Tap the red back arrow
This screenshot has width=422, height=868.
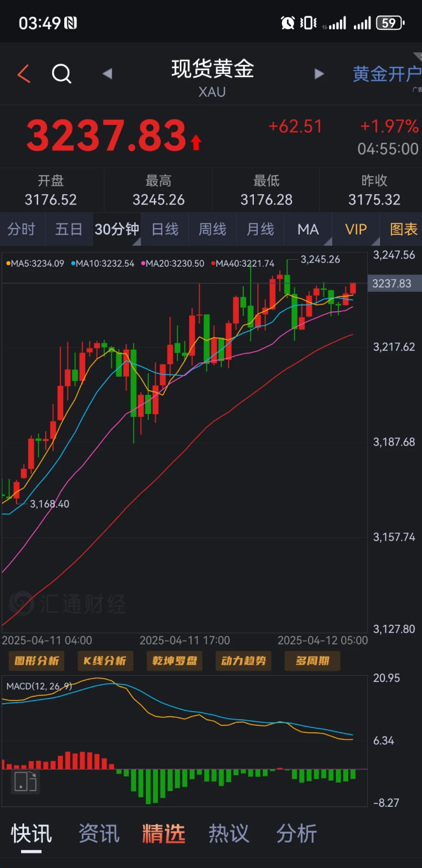(24, 74)
